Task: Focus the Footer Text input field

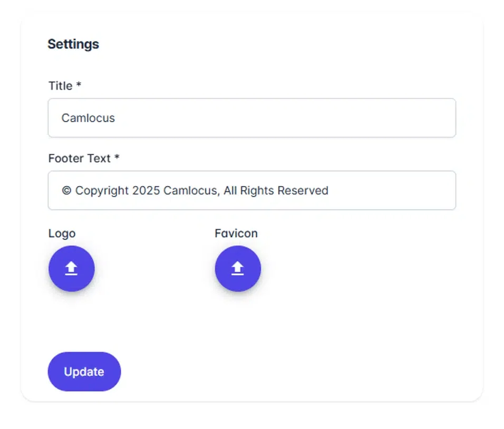Action: point(251,190)
